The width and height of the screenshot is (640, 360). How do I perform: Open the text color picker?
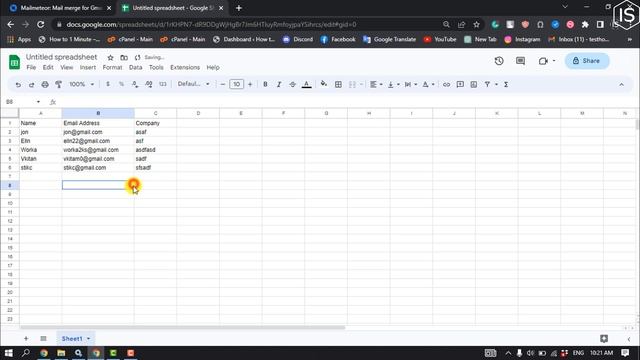click(x=307, y=84)
